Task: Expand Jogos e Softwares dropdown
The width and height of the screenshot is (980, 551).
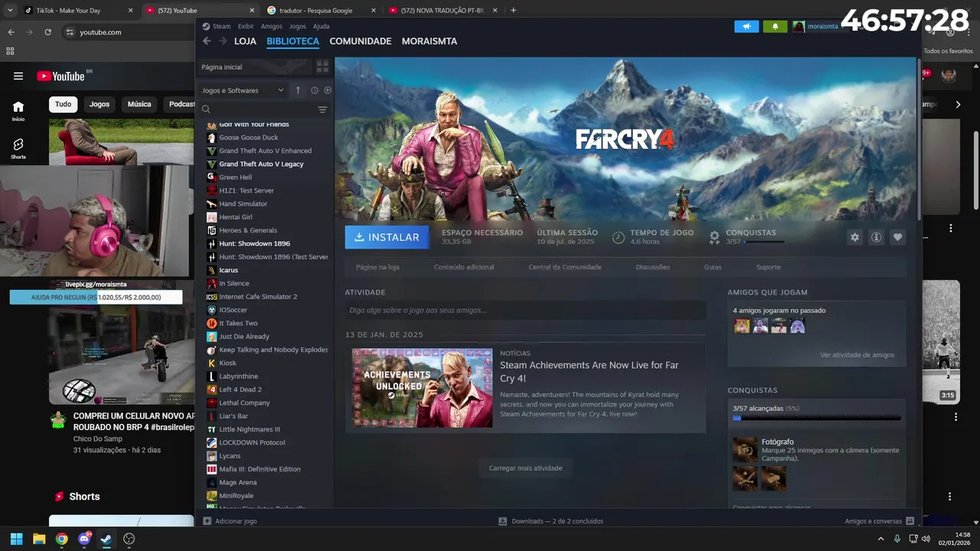Action: click(x=243, y=90)
